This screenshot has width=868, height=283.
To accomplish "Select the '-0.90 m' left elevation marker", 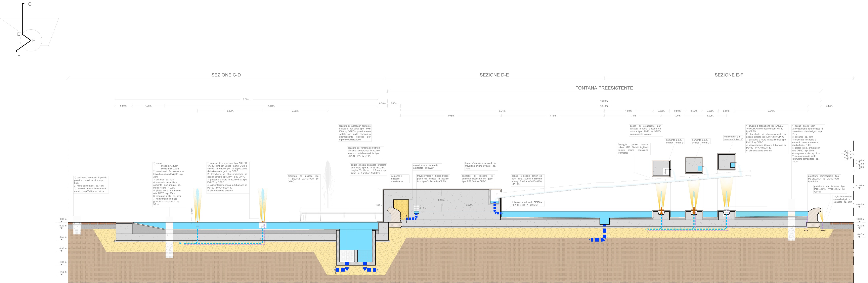I will (x=63, y=249).
